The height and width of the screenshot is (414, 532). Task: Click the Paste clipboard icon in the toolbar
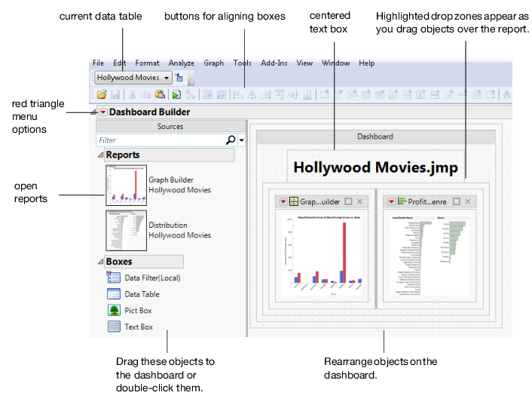pos(159,95)
